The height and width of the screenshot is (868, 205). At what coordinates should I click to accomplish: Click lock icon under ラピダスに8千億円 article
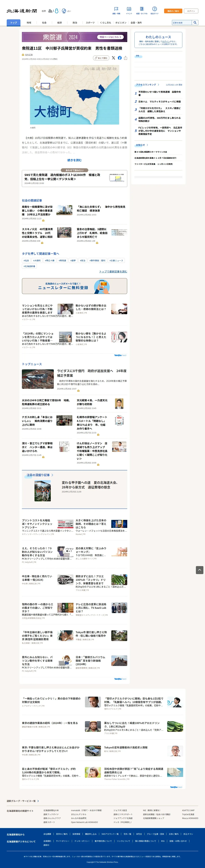tap(78, 391)
